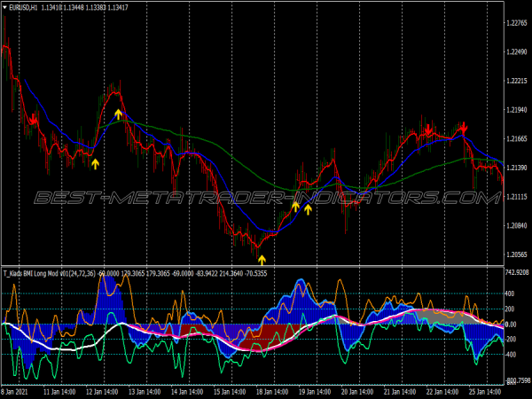Select the yellow arrow on blue line near 12 Jan peak
Image resolution: width=532 pixels, height=399 pixels.
(118, 114)
